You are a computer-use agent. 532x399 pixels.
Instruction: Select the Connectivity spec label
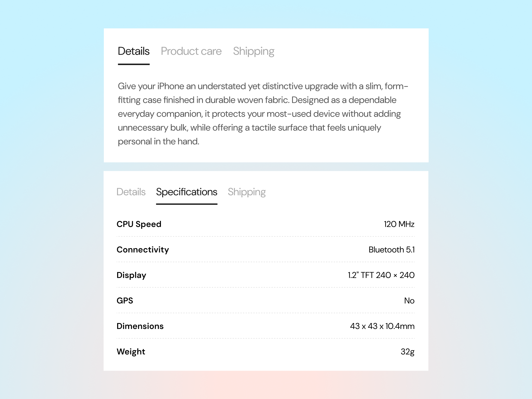[143, 250]
